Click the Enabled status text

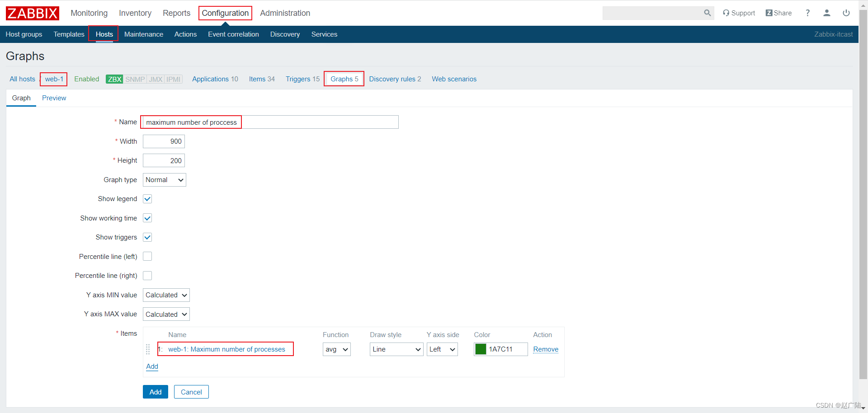click(x=86, y=79)
